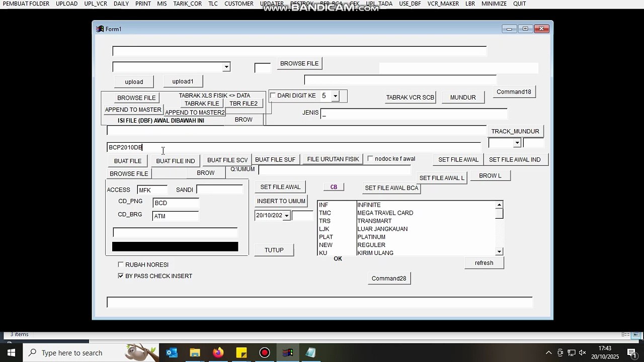Open the date picker dropdown 20/10/202
Screen dimensions: 644x362
click(286, 216)
